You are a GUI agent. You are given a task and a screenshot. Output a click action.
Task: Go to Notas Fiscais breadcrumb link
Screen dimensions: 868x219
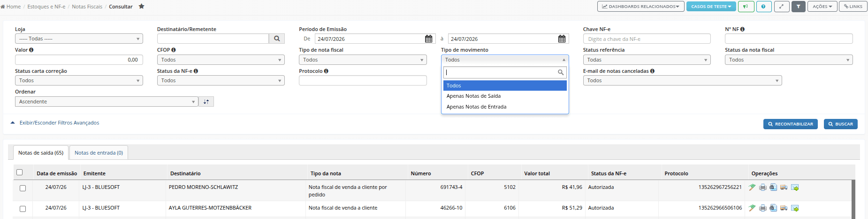pyautogui.click(x=87, y=7)
